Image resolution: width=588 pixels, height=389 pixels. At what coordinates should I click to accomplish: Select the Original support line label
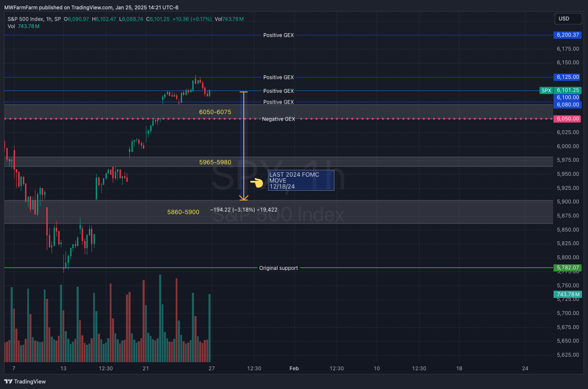(278, 268)
